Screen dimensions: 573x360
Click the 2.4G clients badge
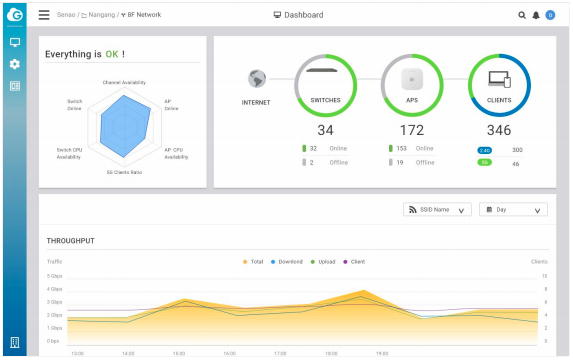pyautogui.click(x=485, y=150)
